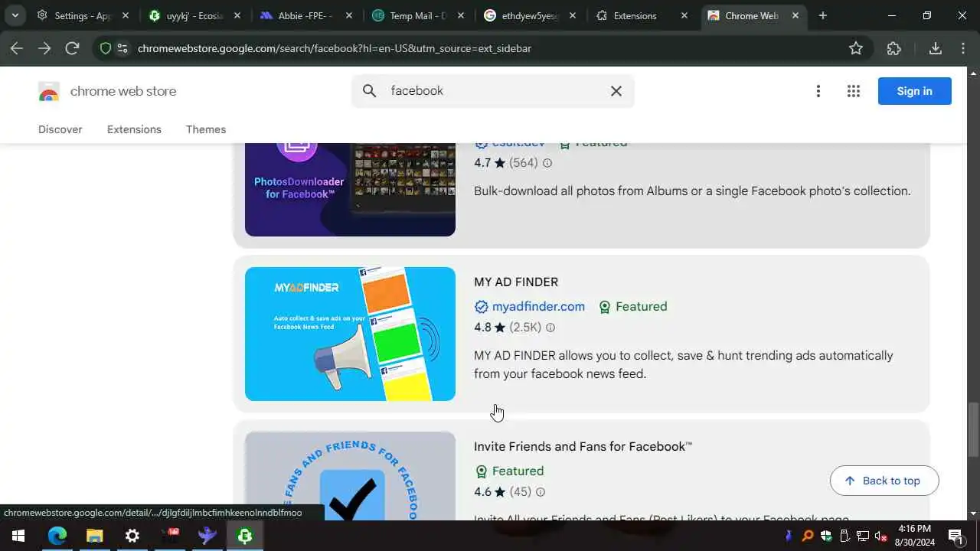
Task: Open the Themes section
Action: point(206,129)
